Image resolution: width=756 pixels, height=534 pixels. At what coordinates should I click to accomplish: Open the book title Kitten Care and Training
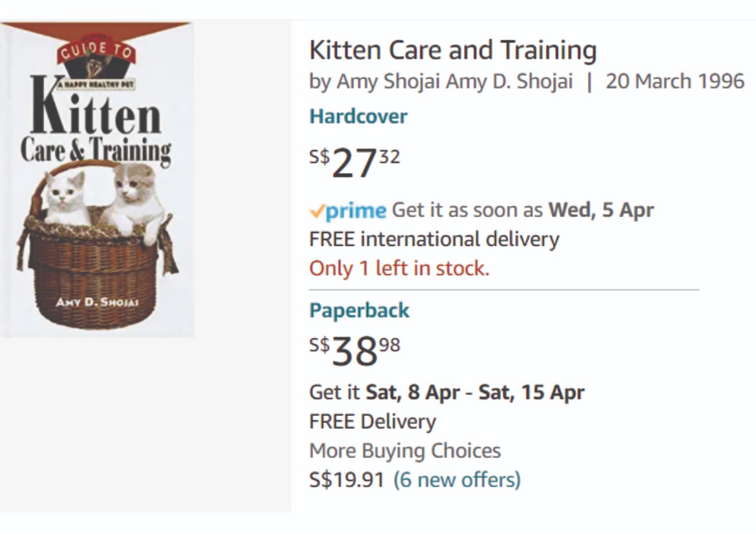coord(453,50)
